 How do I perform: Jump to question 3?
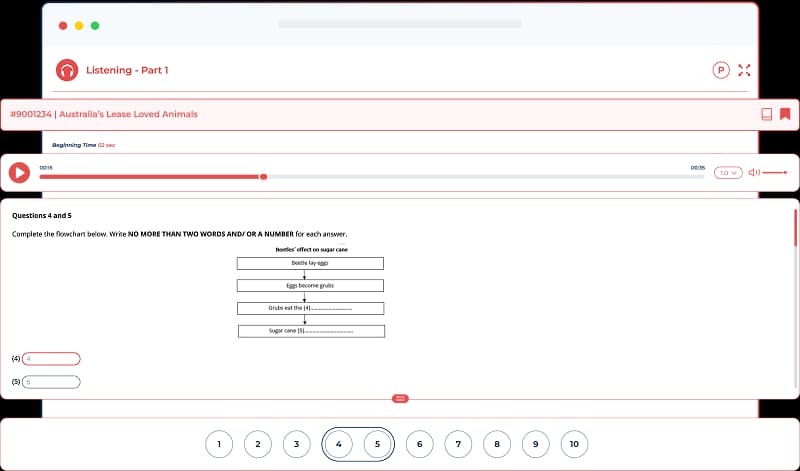tap(297, 444)
